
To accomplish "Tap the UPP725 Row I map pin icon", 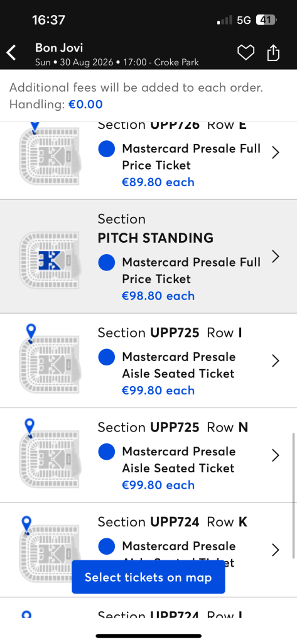I will pyautogui.click(x=31, y=333).
